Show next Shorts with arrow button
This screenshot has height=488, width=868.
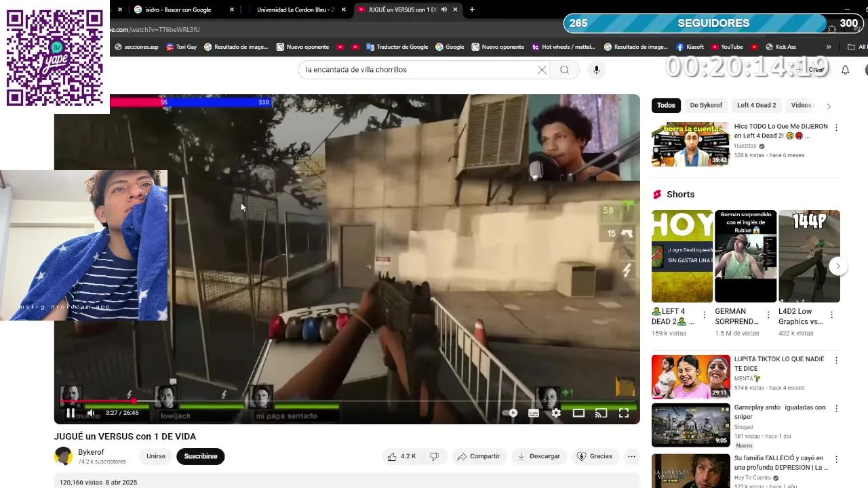tap(837, 266)
